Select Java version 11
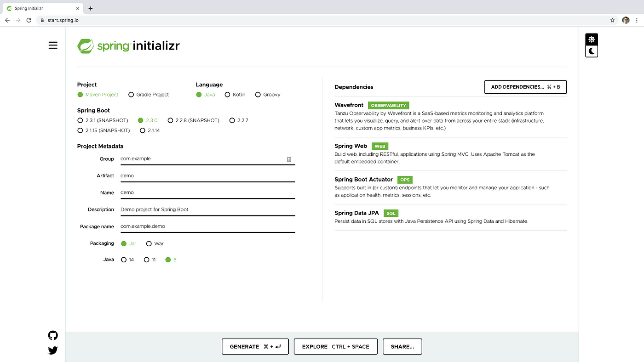Viewport: 644px width, 362px height. (x=150, y=260)
